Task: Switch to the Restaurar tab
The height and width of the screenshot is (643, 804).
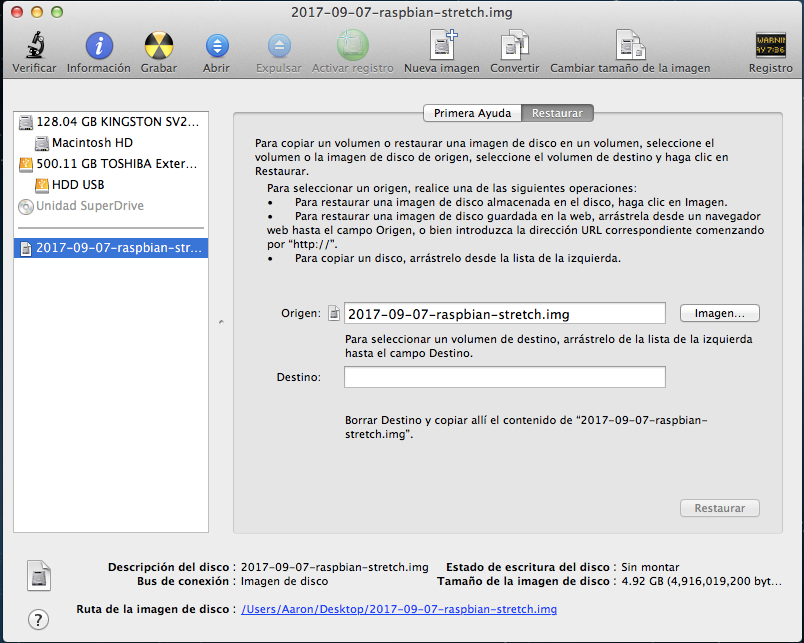Action: [x=557, y=113]
